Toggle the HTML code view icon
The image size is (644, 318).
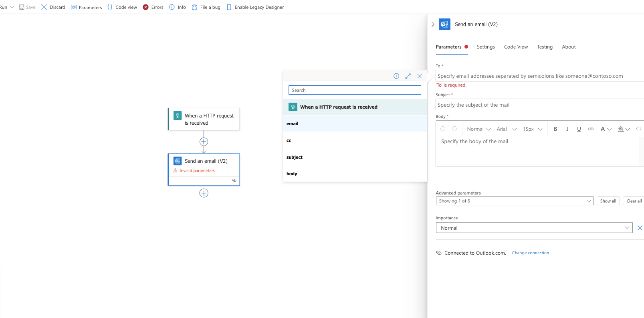pyautogui.click(x=638, y=129)
